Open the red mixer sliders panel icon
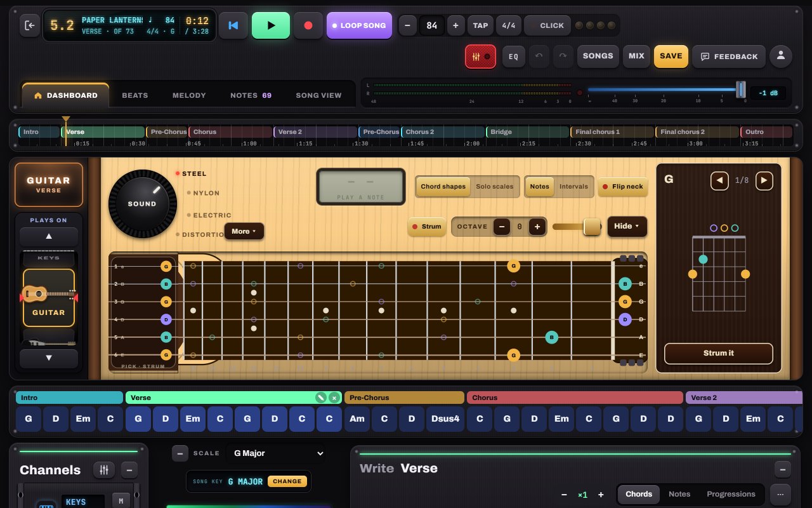 481,57
